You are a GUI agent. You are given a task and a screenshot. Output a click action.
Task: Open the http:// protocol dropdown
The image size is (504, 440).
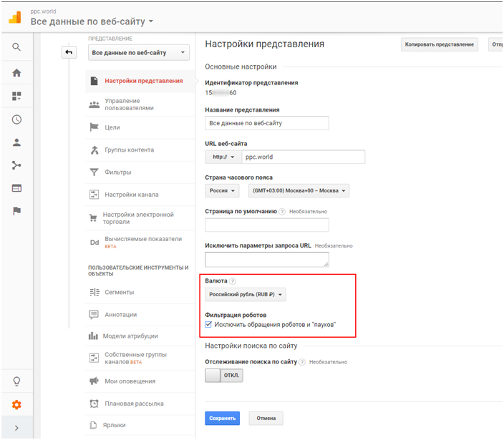click(223, 157)
